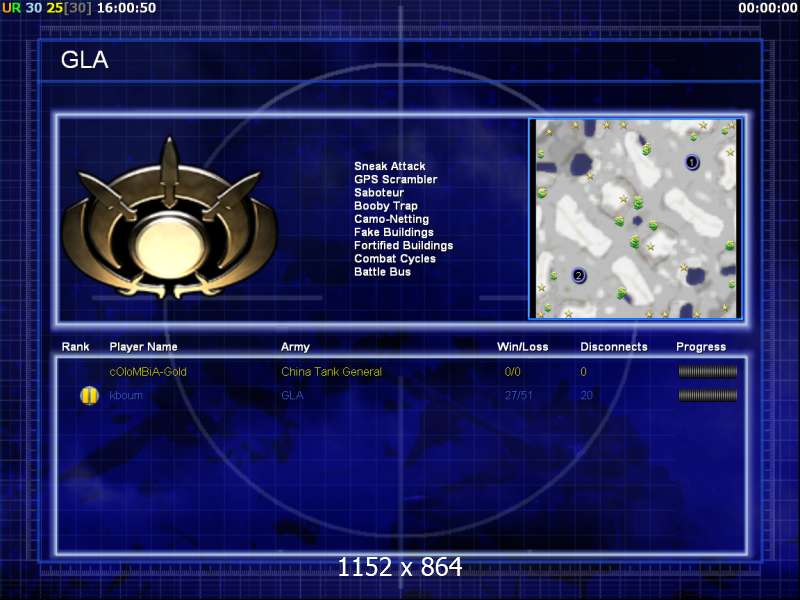Screen dimensions: 800x600
Task: Open the snowy map preview thumbnail
Action: tap(636, 219)
